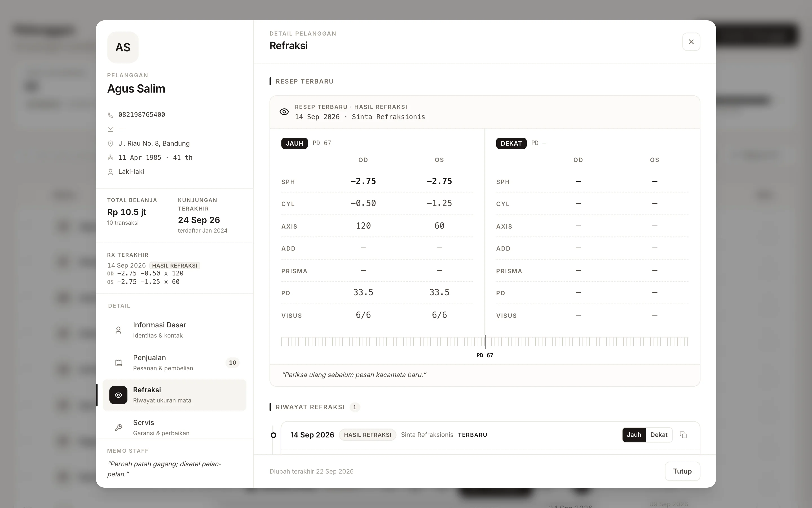
Task: Click the Penjualan bag icon
Action: tap(118, 363)
